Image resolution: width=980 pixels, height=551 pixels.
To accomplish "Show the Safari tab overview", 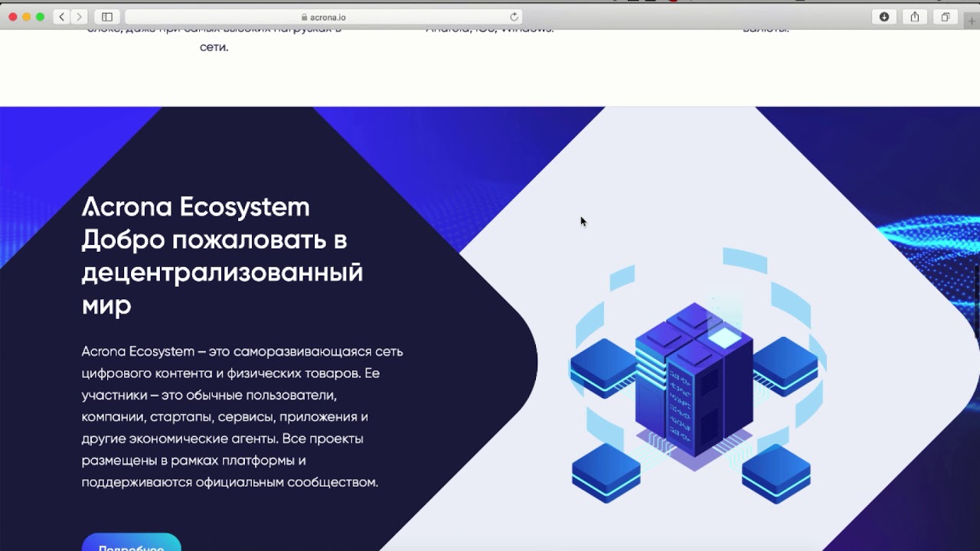I will pyautogui.click(x=946, y=17).
